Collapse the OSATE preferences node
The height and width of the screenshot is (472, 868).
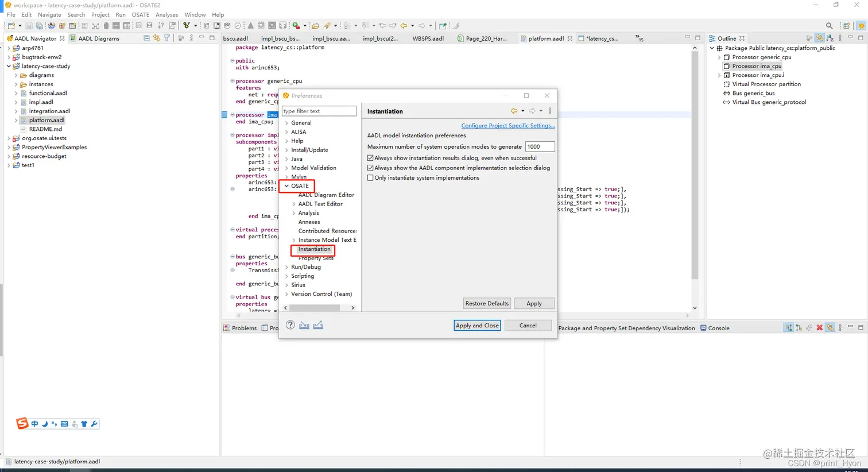286,186
